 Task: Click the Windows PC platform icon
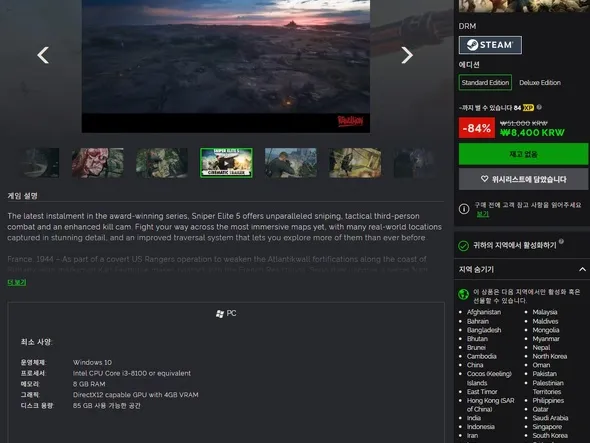tap(220, 314)
